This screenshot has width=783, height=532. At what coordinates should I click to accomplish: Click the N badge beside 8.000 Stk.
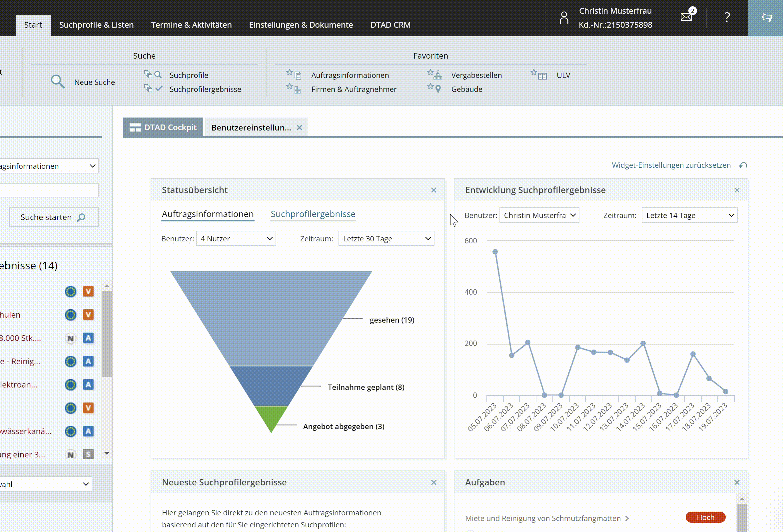click(x=70, y=338)
